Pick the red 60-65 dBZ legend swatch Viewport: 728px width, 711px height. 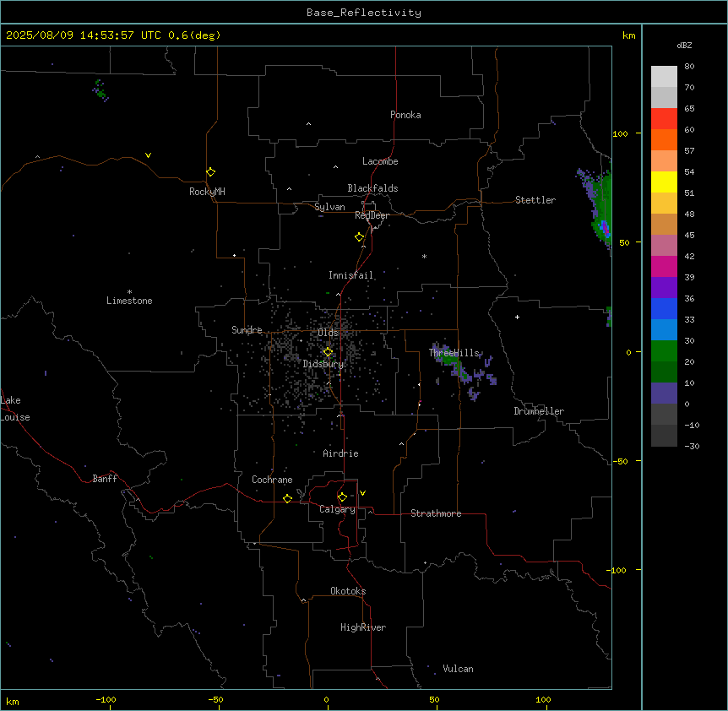point(664,118)
